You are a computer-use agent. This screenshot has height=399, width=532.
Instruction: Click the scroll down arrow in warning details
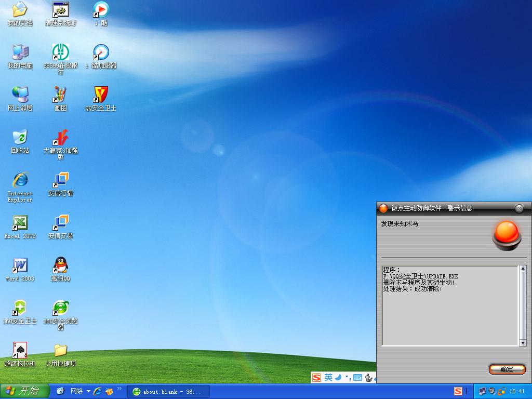click(523, 343)
